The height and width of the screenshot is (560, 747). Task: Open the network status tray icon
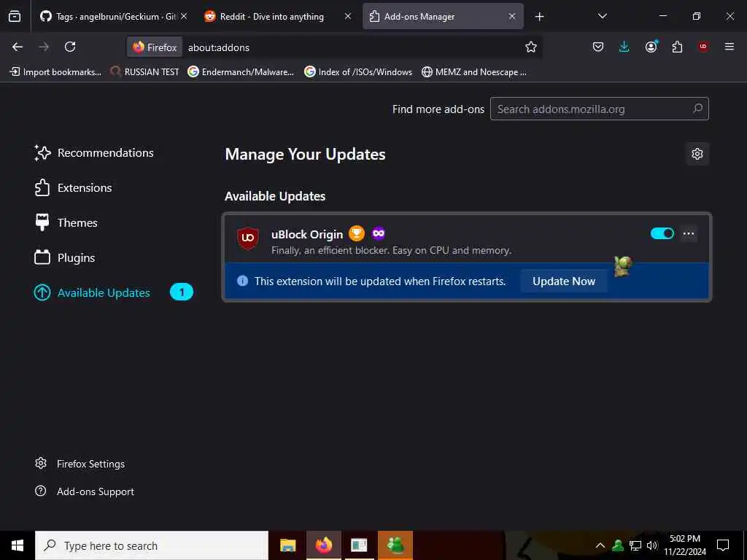(x=635, y=545)
